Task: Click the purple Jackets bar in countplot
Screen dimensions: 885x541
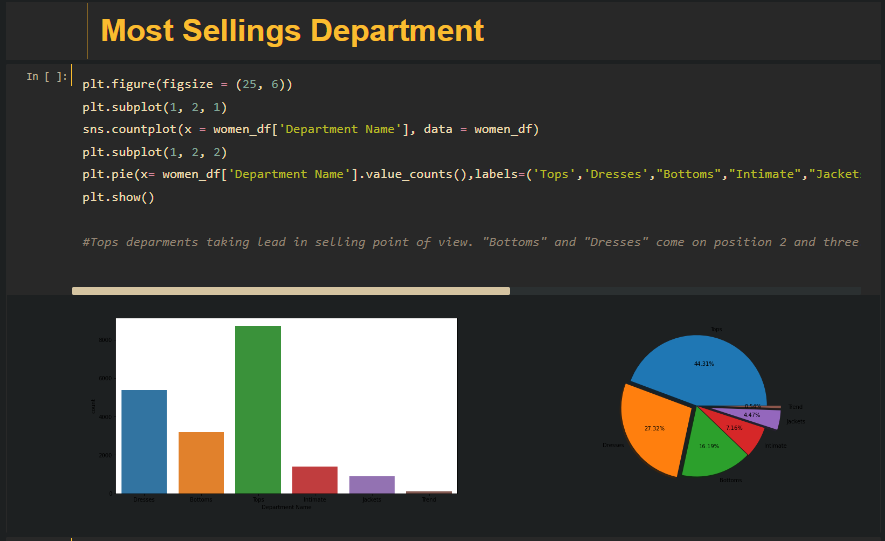Action: (x=371, y=485)
